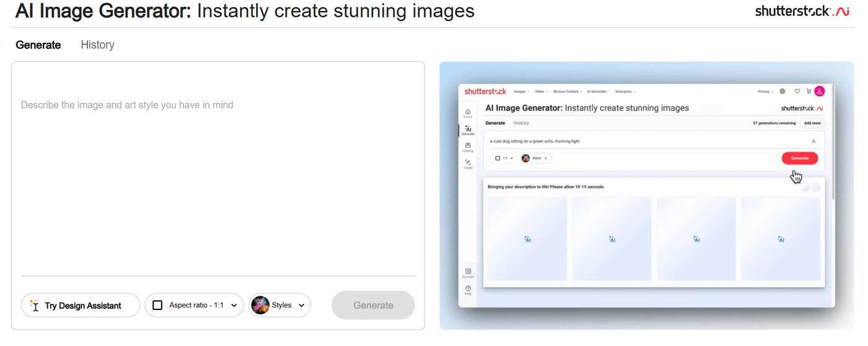Click the greyed-out Generate button
This screenshot has height=346, width=868.
pos(373,305)
